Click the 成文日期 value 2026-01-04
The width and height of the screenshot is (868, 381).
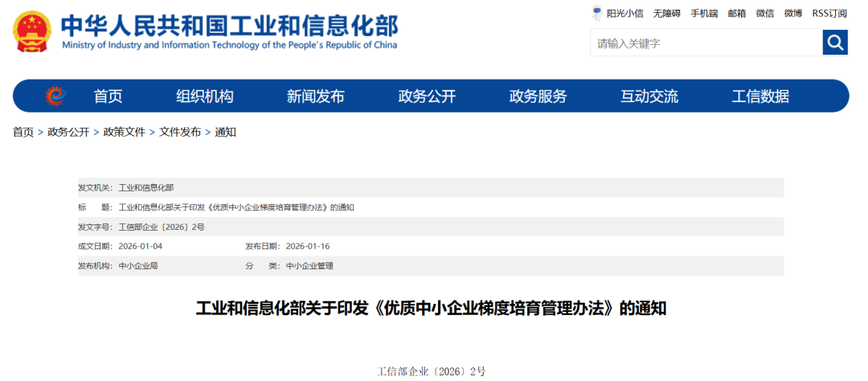pos(140,247)
